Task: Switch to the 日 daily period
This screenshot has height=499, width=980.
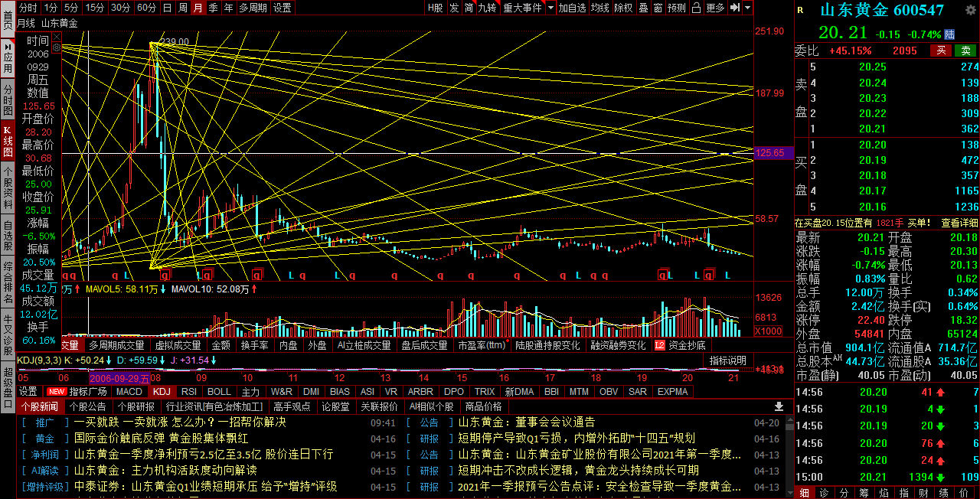Action: [x=168, y=8]
